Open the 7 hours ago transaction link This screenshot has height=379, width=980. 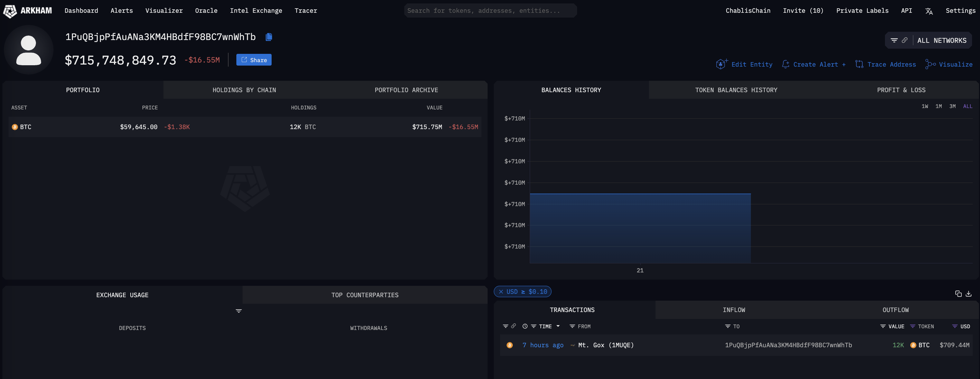(543, 345)
